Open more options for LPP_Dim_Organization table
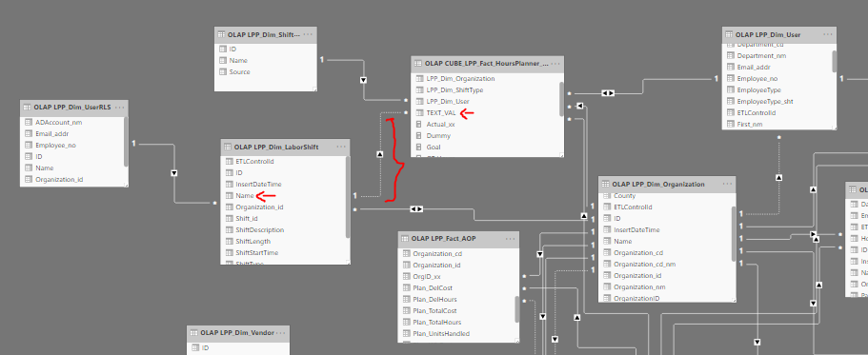 click(x=727, y=184)
